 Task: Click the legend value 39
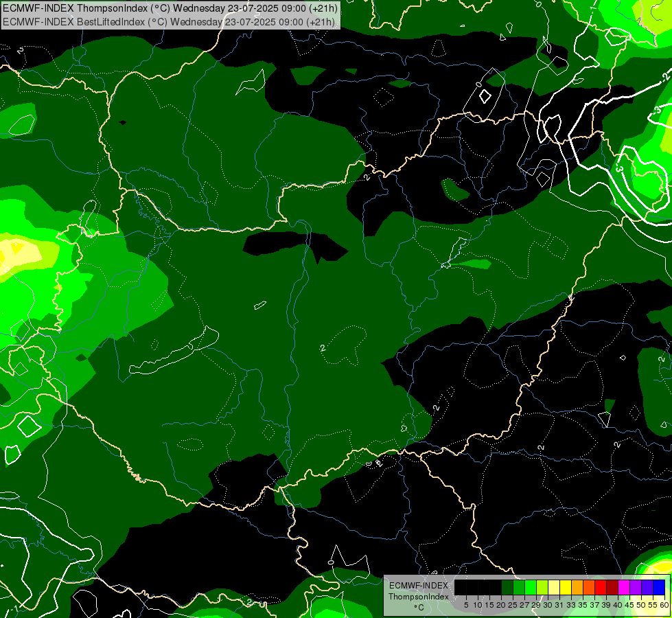[x=606, y=605]
